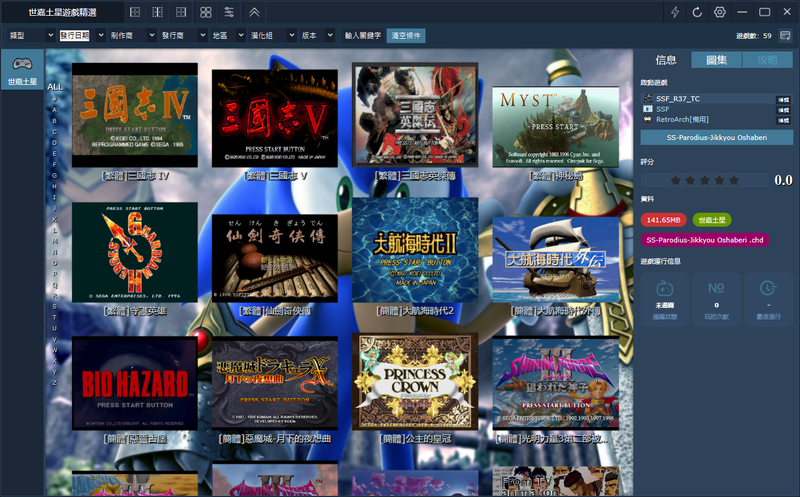This screenshot has height=497, width=800.
Task: Click the lightning bolt icon
Action: (675, 12)
